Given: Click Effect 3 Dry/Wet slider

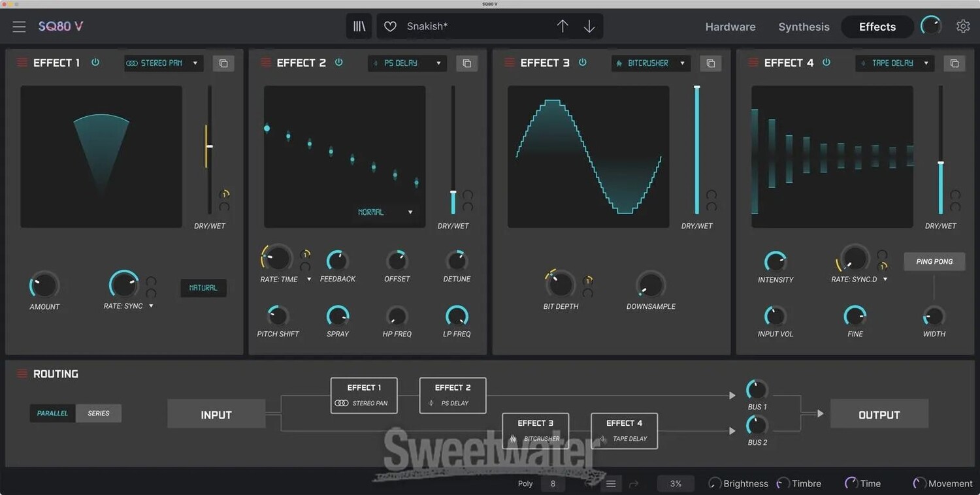Looking at the screenshot, I should [x=697, y=150].
